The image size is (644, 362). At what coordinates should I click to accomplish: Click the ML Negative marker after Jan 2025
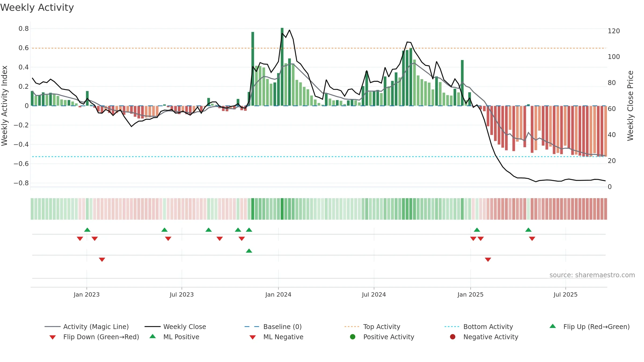pyautogui.click(x=488, y=260)
